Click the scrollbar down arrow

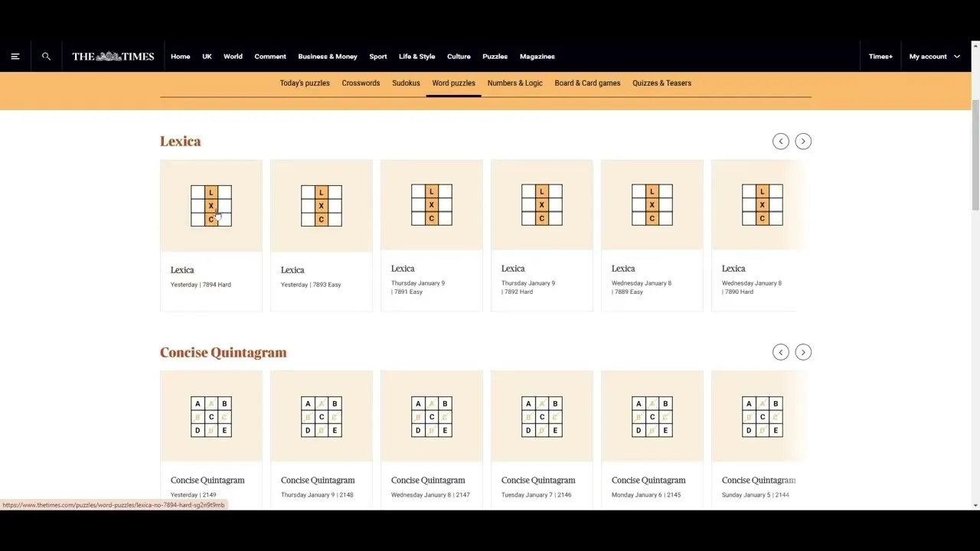975,505
